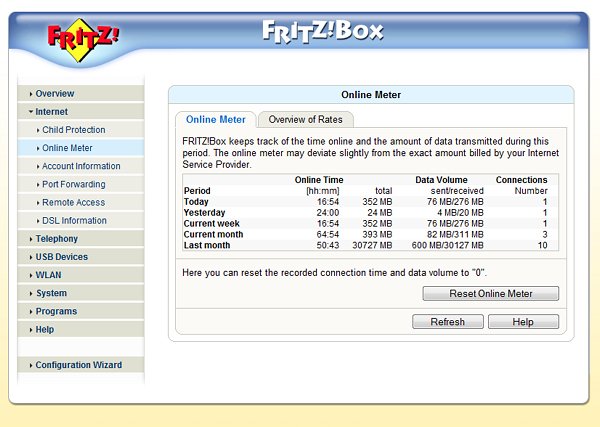
Task: Switch to the Online Meter tab
Action: coord(215,120)
